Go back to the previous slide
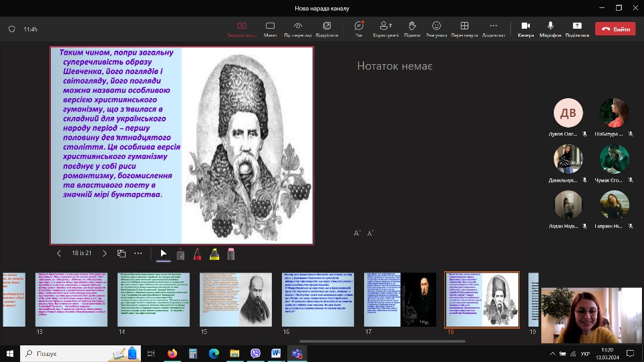 click(x=59, y=254)
